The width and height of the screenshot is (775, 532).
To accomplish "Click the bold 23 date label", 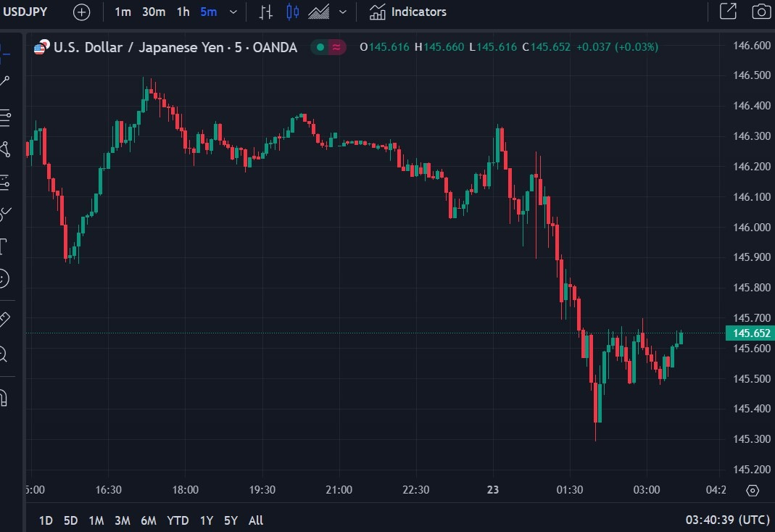I will [x=493, y=489].
